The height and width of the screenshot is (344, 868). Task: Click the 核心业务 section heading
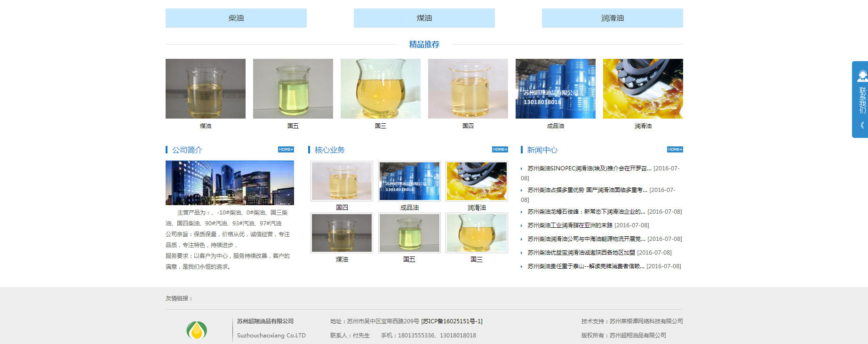pyautogui.click(x=329, y=150)
